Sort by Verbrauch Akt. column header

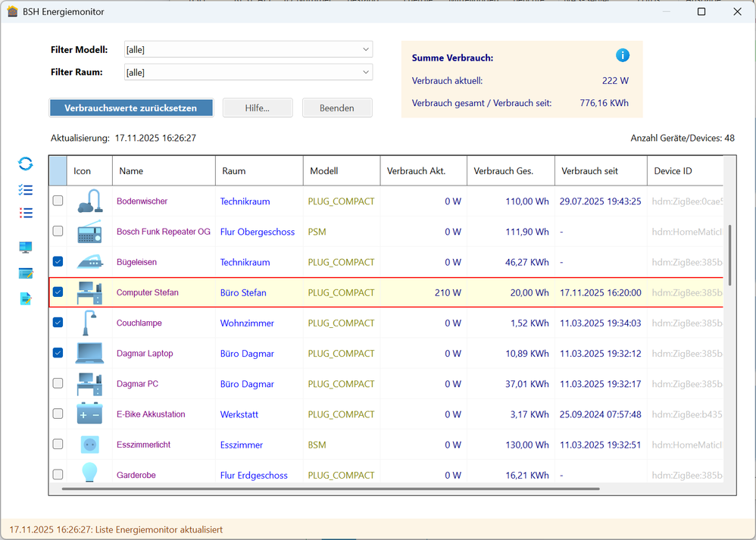click(423, 171)
